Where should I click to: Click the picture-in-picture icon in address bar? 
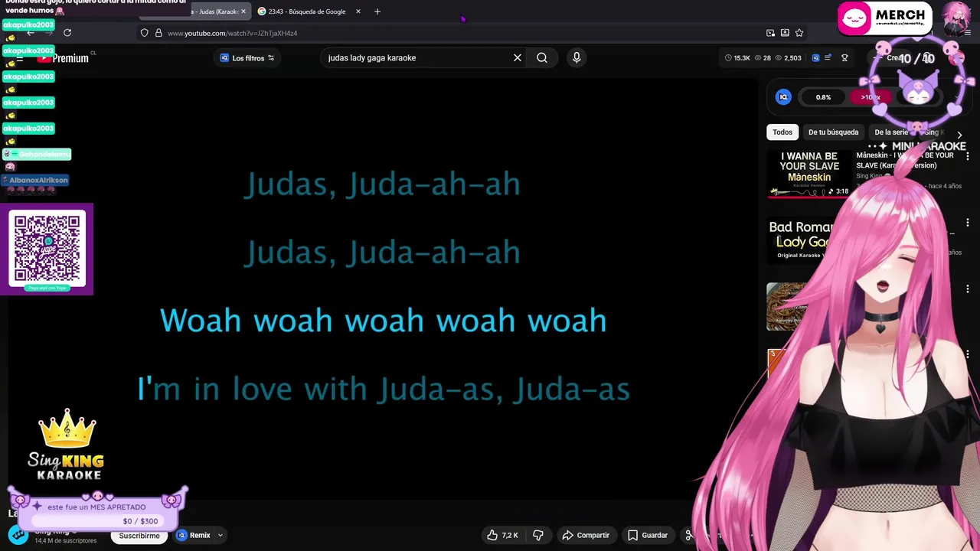[x=770, y=33]
